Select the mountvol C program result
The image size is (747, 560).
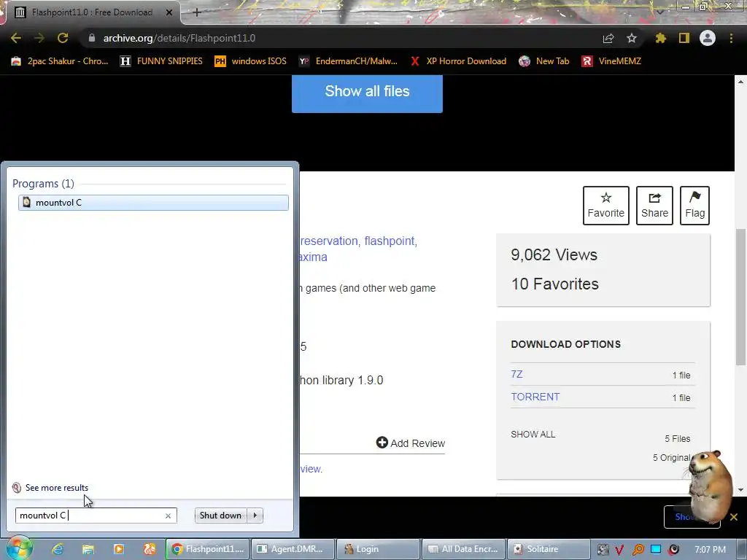coord(153,203)
